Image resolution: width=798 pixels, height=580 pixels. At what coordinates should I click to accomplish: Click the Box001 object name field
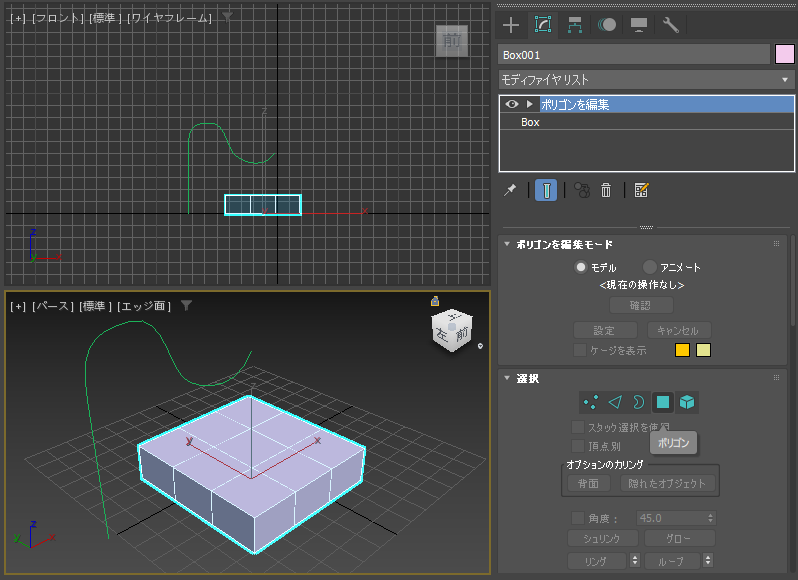(634, 55)
